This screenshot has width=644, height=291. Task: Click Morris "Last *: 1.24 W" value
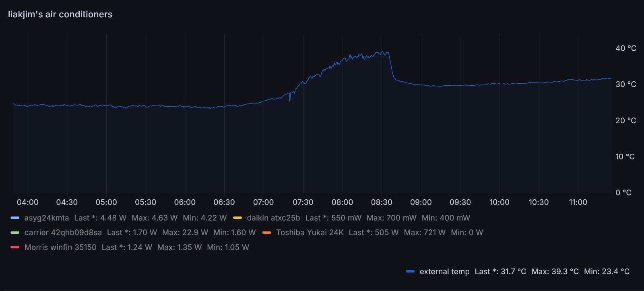coord(127,247)
